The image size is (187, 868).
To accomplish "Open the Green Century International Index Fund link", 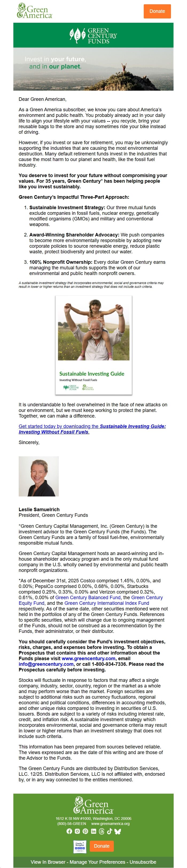I will tap(107, 603).
